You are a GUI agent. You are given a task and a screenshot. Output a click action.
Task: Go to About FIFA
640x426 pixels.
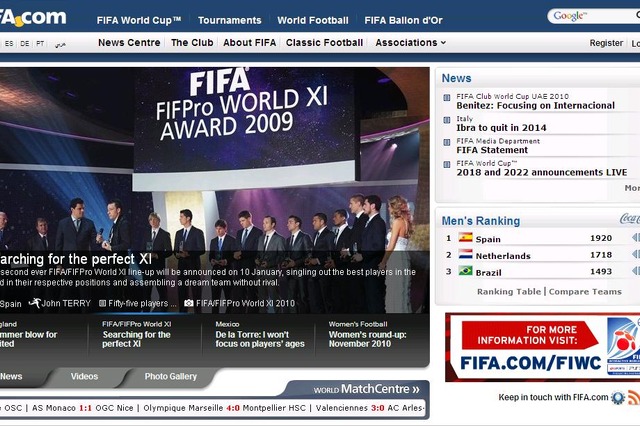tap(249, 42)
